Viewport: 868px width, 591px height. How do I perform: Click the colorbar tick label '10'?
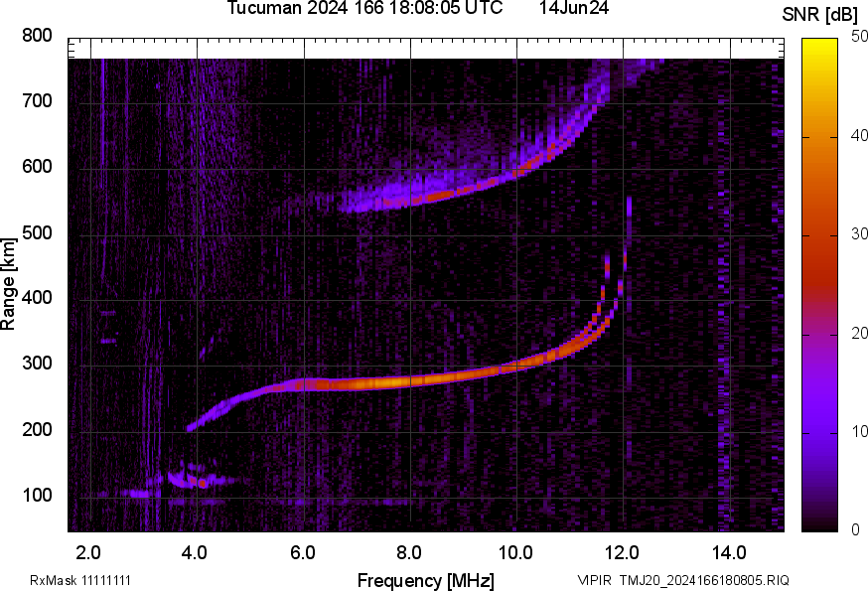tap(859, 432)
